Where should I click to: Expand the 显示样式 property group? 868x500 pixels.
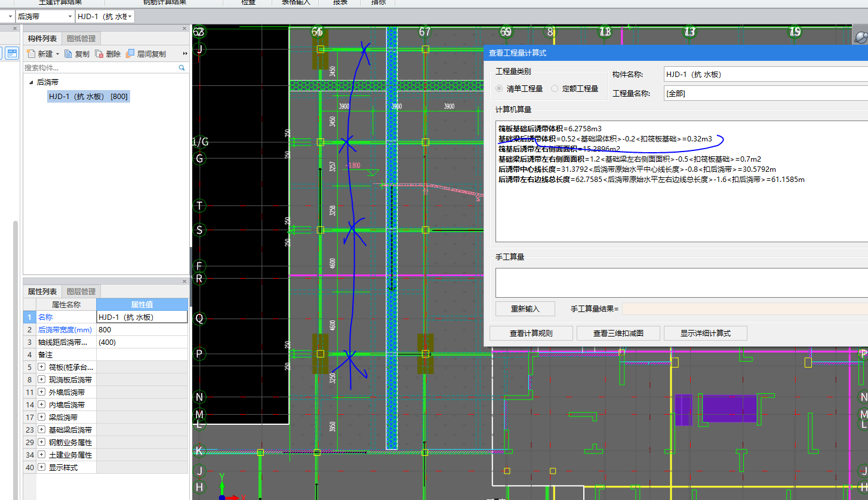[x=42, y=467]
